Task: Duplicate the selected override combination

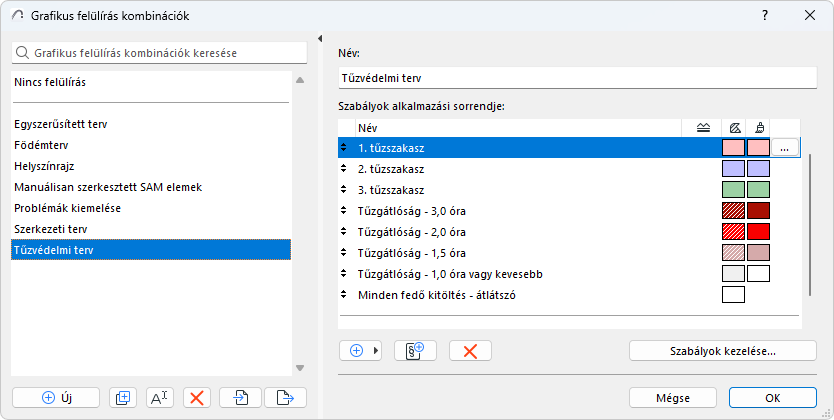Action: point(123,397)
